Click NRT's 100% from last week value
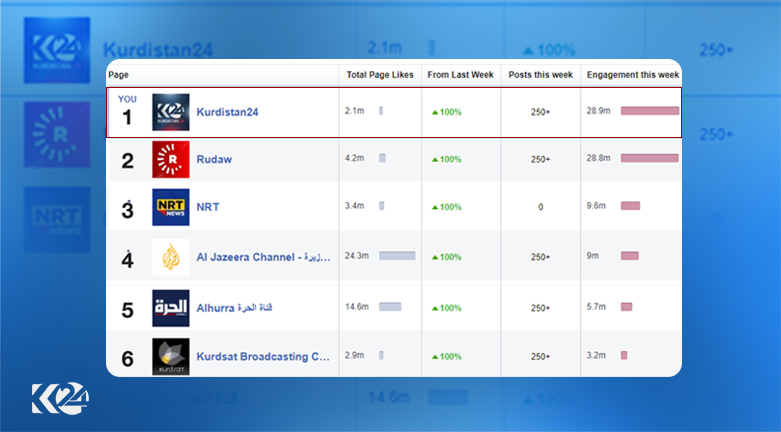 [x=447, y=207]
